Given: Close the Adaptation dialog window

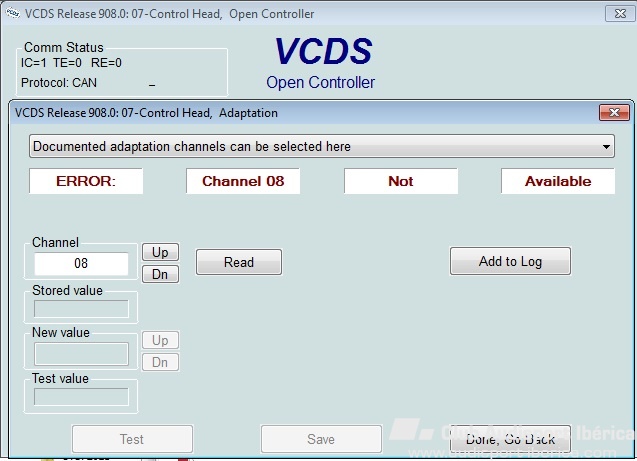Looking at the screenshot, I should [614, 113].
